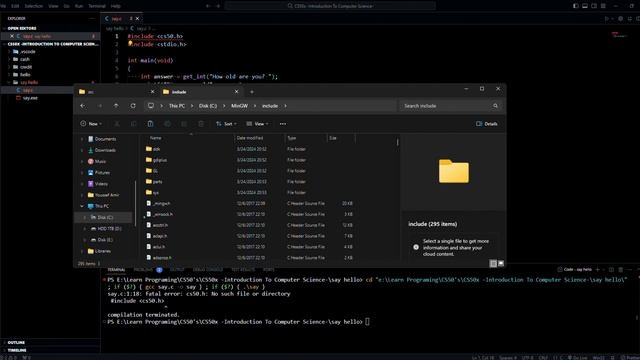This screenshot has width=640, height=360.
Task: Select the aclapi.h header file
Action: [250, 236]
